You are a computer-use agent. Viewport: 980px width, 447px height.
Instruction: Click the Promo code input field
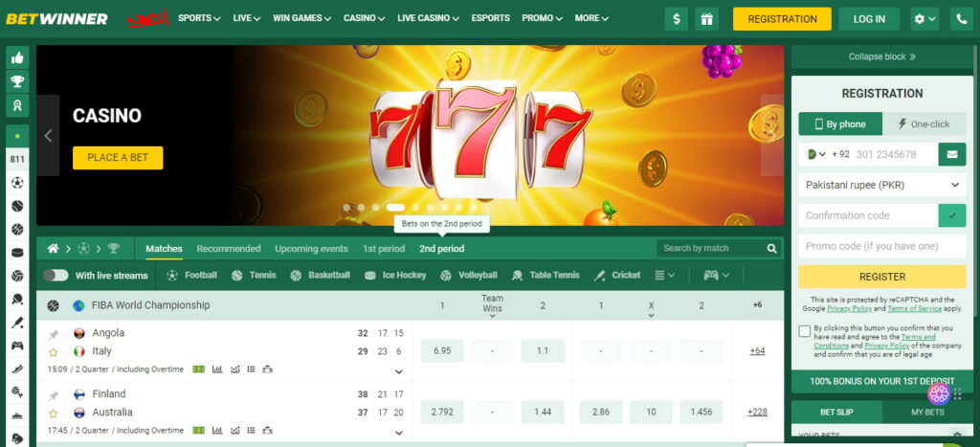[x=881, y=246]
